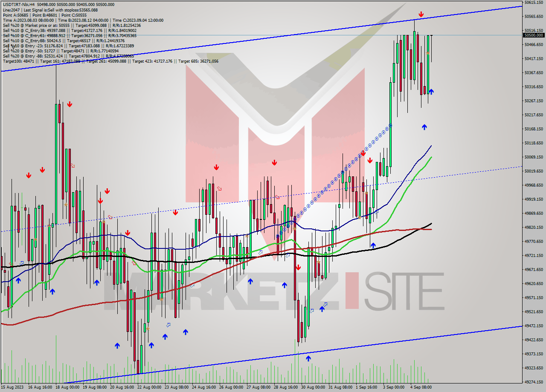This screenshot has height=392, width=546.
Task: Click price scale label 50316.650
Action: point(534,86)
